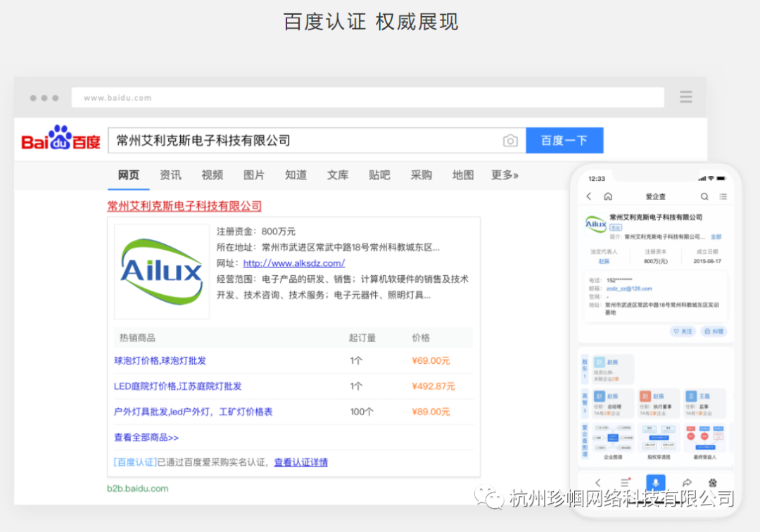Tap the back arrow in the 爱企查 header

(x=588, y=197)
